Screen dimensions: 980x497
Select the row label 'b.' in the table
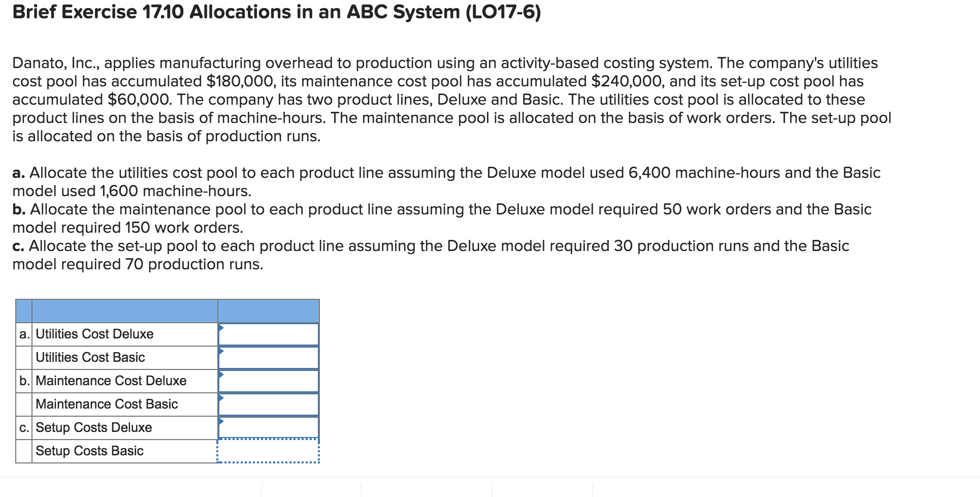pyautogui.click(x=23, y=381)
